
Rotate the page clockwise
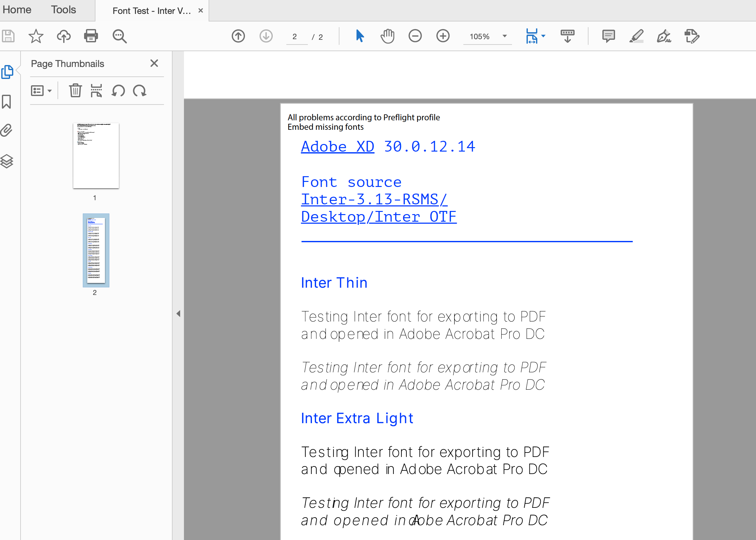coord(140,90)
